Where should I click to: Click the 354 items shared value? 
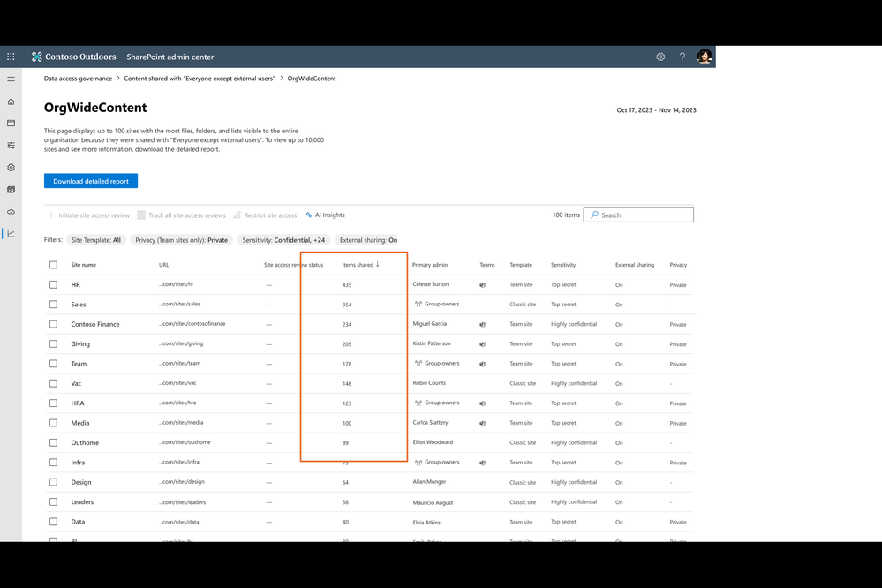[x=346, y=305]
